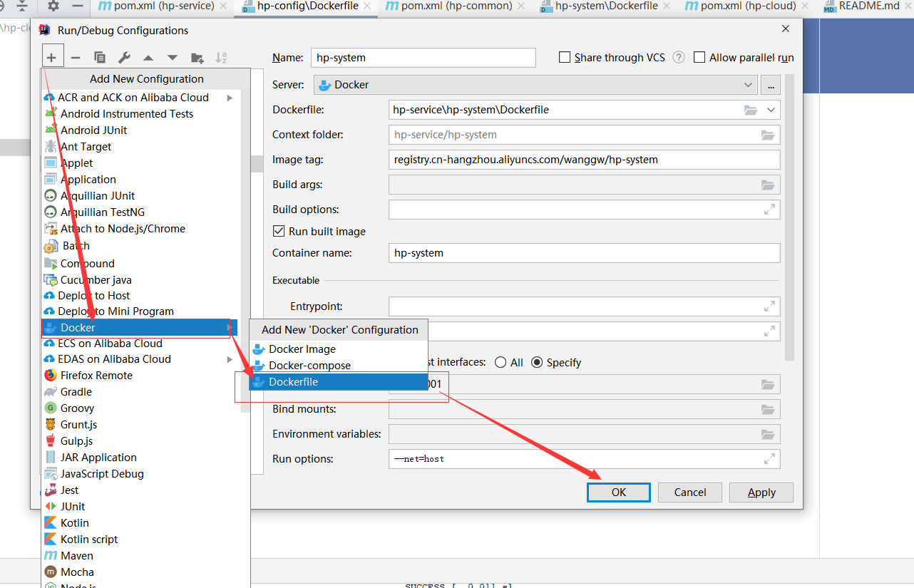Click the collapse minus icon in the editor toolbar
The height and width of the screenshot is (588, 914).
78,6
